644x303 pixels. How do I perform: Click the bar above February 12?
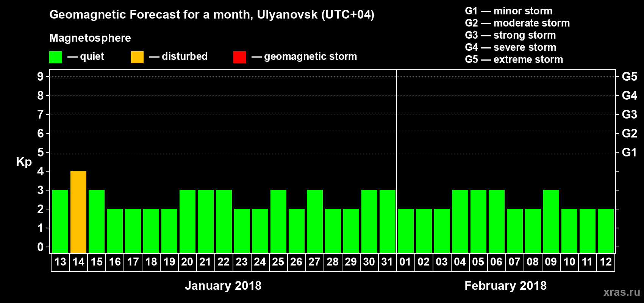606,231
